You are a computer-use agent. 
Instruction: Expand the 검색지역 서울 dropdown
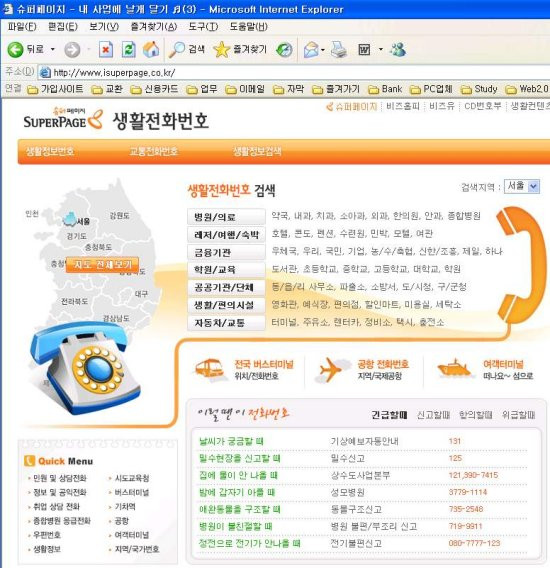[x=533, y=187]
